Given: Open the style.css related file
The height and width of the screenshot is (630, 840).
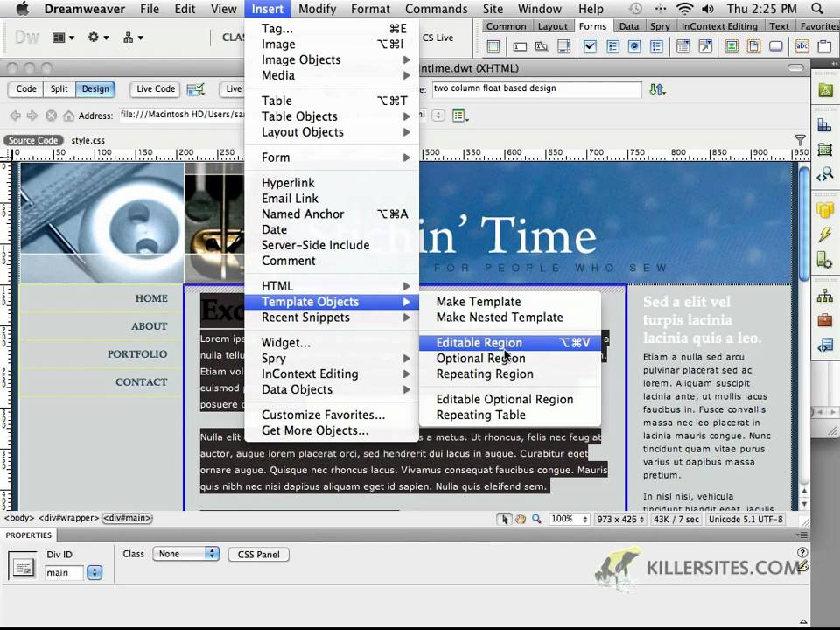Looking at the screenshot, I should 87,140.
